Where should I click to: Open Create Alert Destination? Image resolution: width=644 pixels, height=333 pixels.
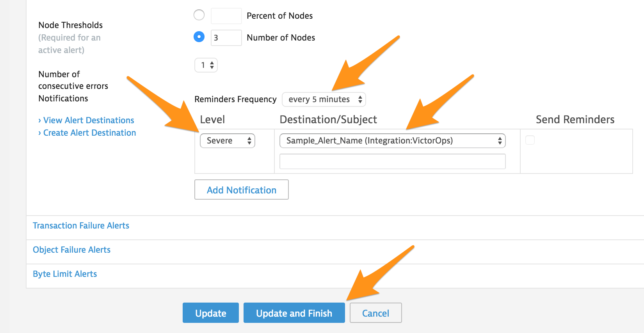[x=89, y=133]
